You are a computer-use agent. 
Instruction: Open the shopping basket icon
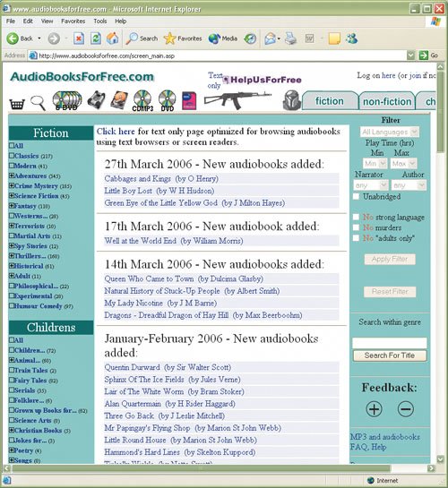coord(17,104)
